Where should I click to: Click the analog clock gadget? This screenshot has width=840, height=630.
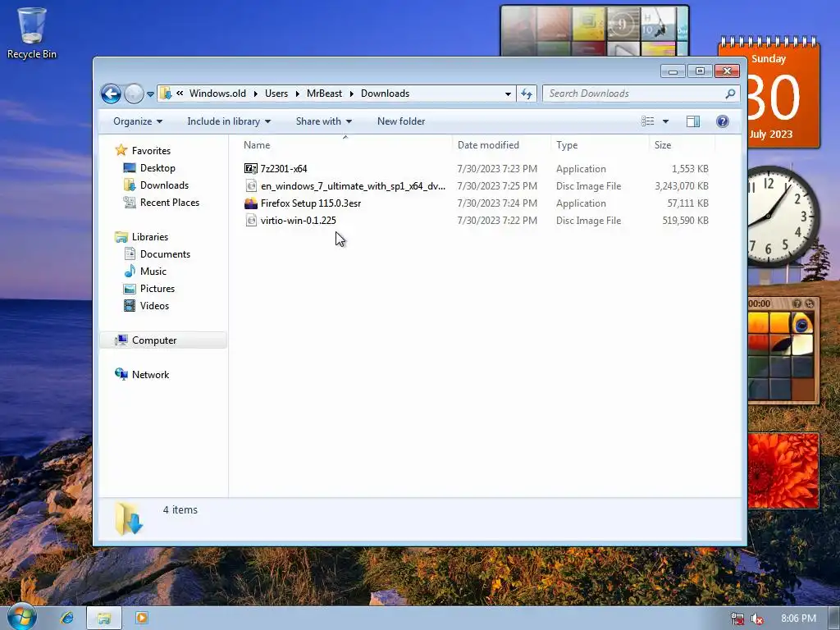783,216
